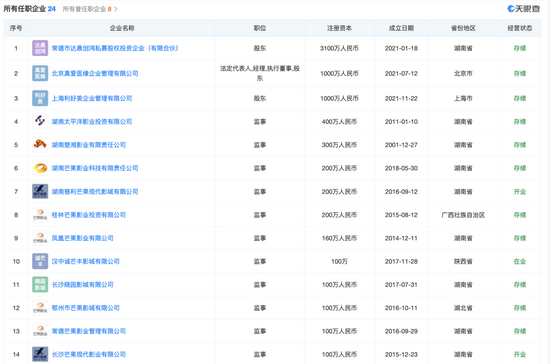Image resolution: width=550 pixels, height=364 pixels.
Task: Open 北京真爱医缘企业管理有限公司 link
Action: coord(95,73)
